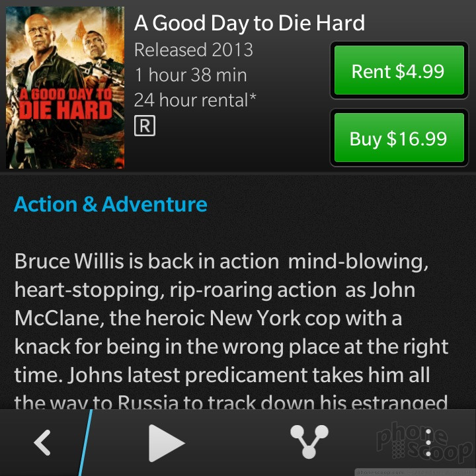The width and height of the screenshot is (476, 476).
Task: Tap the phonescoop watermark logo
Action: pos(425,442)
